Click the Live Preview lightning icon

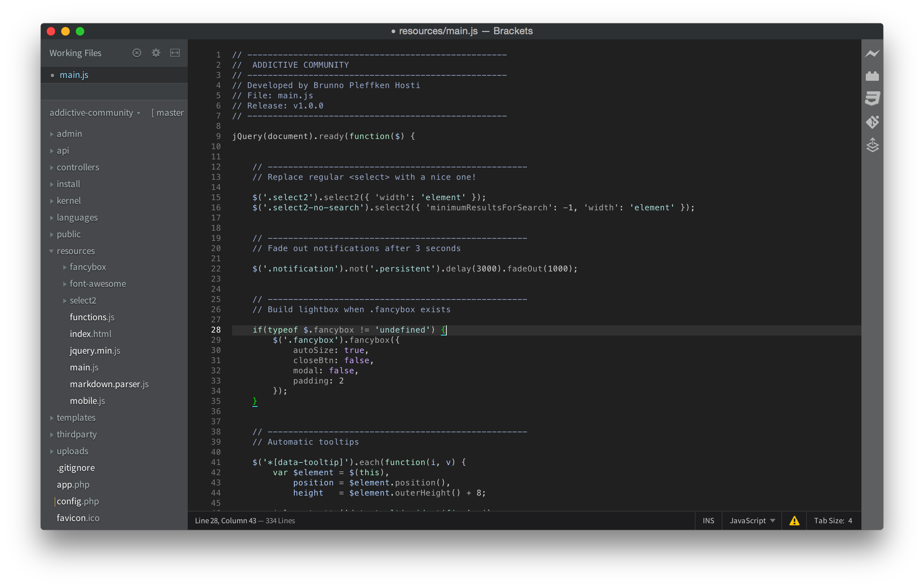pos(872,53)
